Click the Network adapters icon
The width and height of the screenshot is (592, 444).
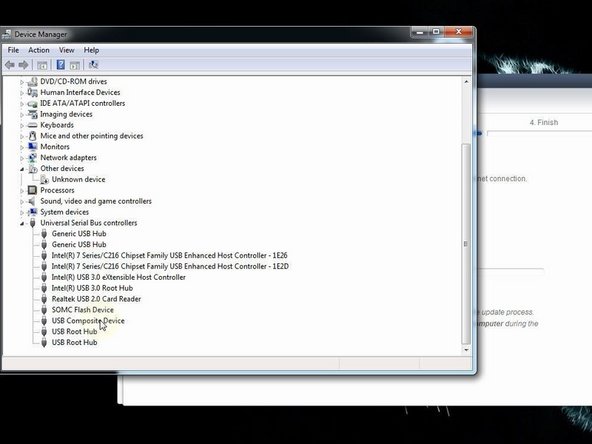tap(33, 158)
